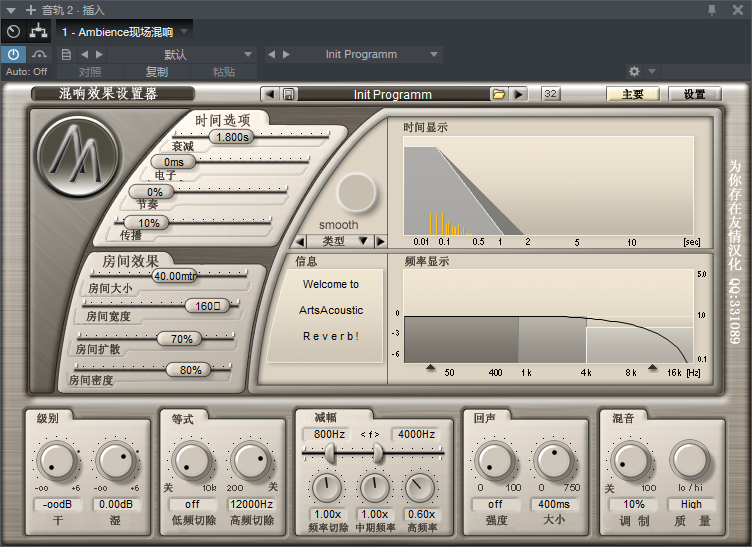Expand the arrow beside the gear icon

(652, 71)
